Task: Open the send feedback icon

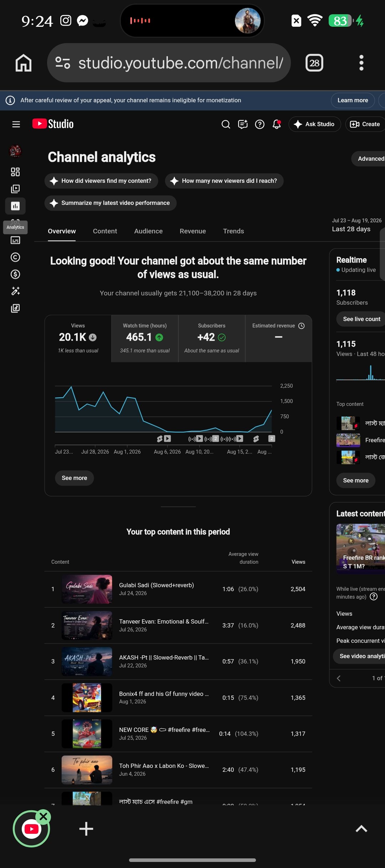Action: click(x=243, y=124)
